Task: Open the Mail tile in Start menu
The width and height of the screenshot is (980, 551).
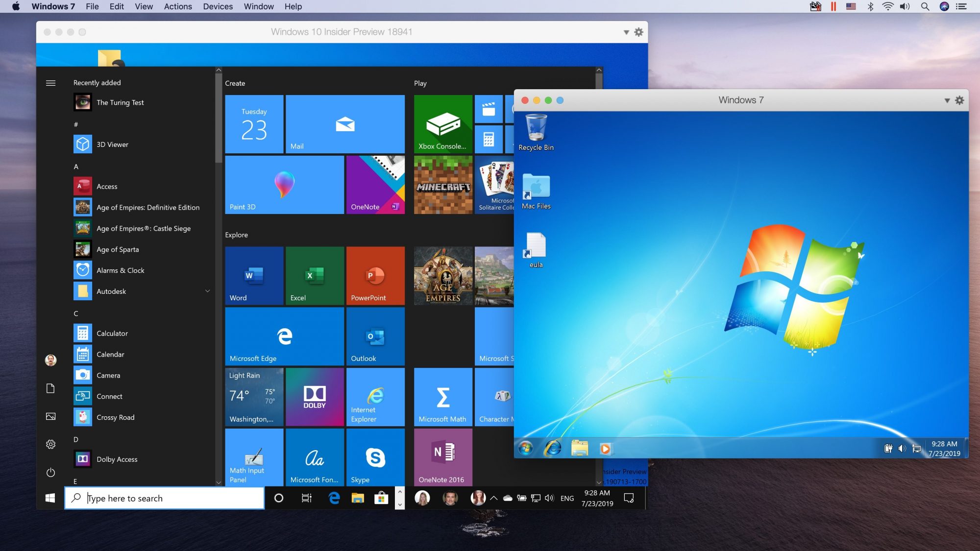Action: [x=345, y=124]
